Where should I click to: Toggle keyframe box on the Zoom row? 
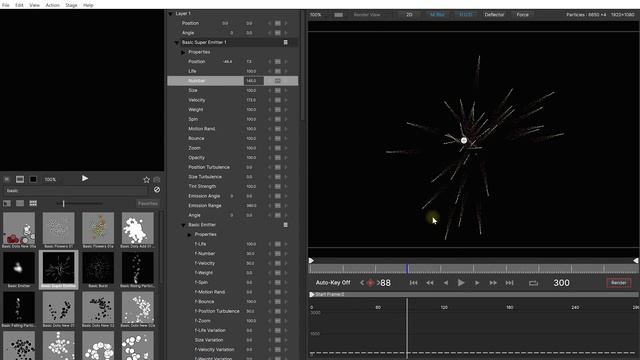click(278, 148)
